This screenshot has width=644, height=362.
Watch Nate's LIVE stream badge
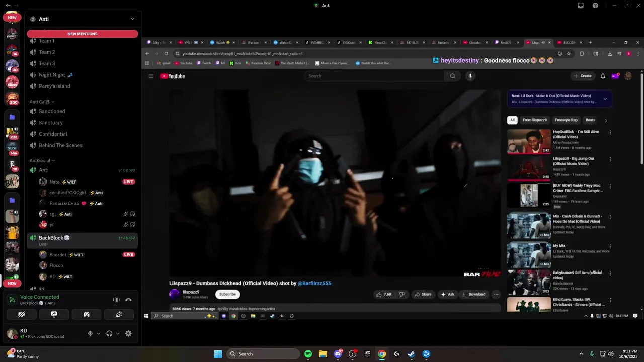click(129, 182)
